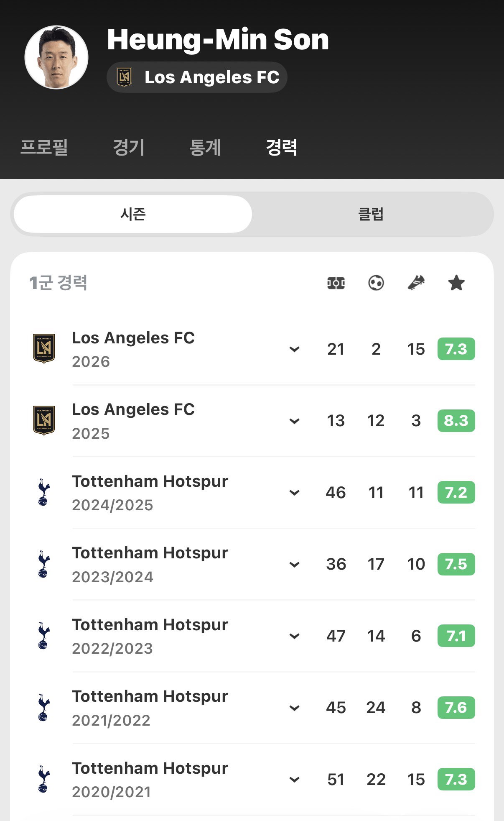Click the goals soccer ball icon

click(x=376, y=283)
